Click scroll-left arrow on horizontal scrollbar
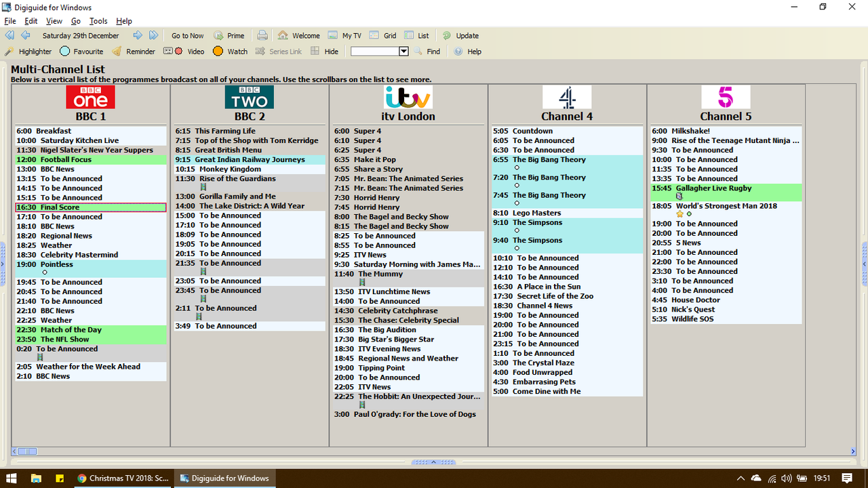The image size is (868, 488). click(14, 451)
